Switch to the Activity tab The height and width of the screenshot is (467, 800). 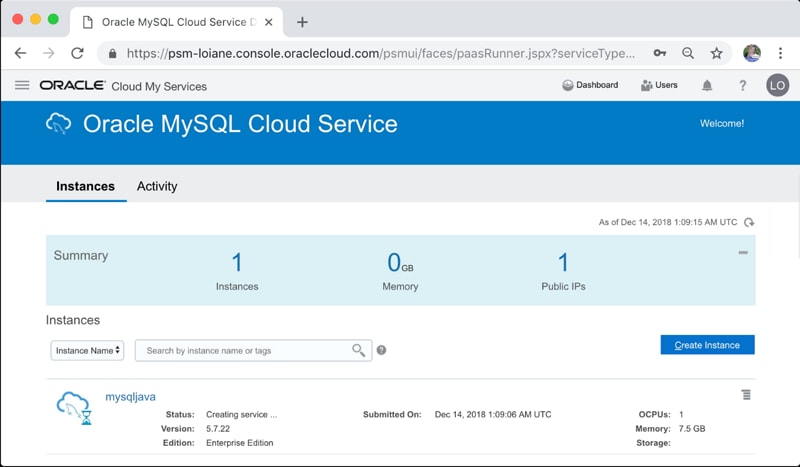click(157, 186)
